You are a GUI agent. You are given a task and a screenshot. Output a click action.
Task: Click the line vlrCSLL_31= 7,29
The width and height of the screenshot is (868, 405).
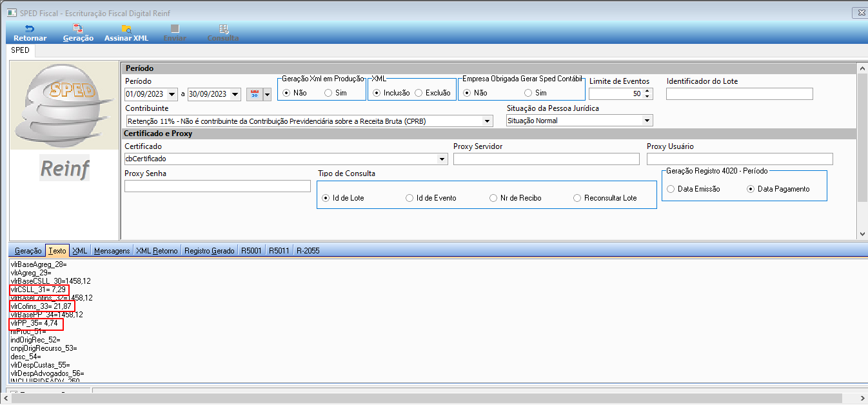(x=38, y=290)
